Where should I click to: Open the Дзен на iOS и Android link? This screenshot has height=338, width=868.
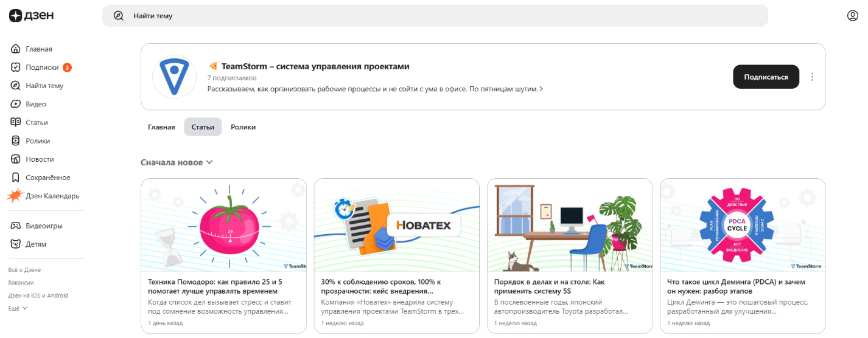(38, 295)
